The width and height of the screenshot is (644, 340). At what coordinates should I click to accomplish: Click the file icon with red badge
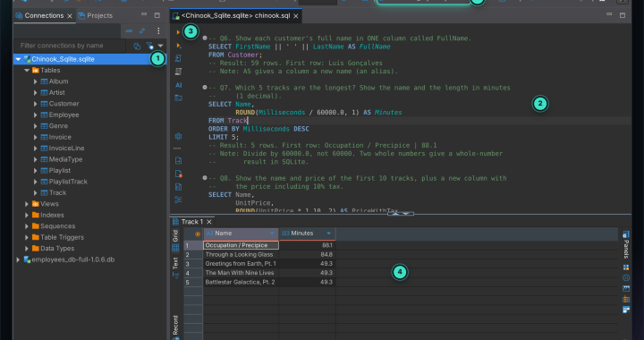tap(178, 174)
